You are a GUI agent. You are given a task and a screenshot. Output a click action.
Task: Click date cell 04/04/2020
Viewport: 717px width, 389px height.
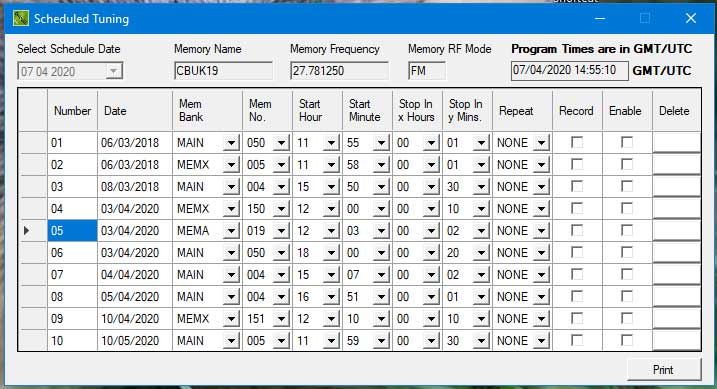point(135,275)
